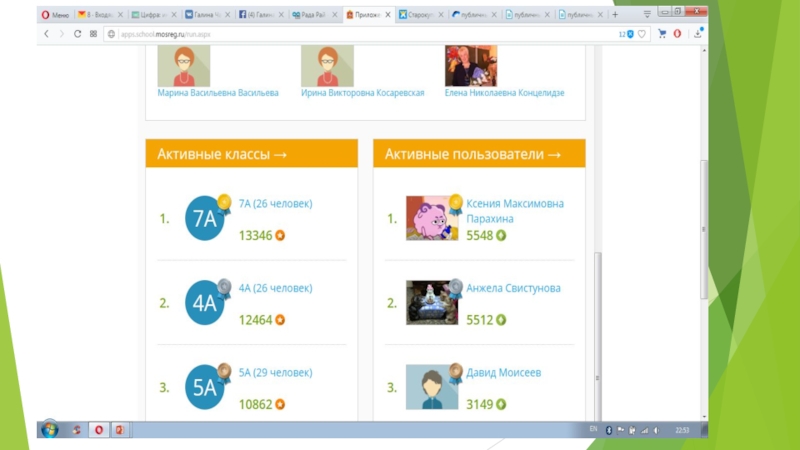Click the red Opera extension icon

[678, 34]
